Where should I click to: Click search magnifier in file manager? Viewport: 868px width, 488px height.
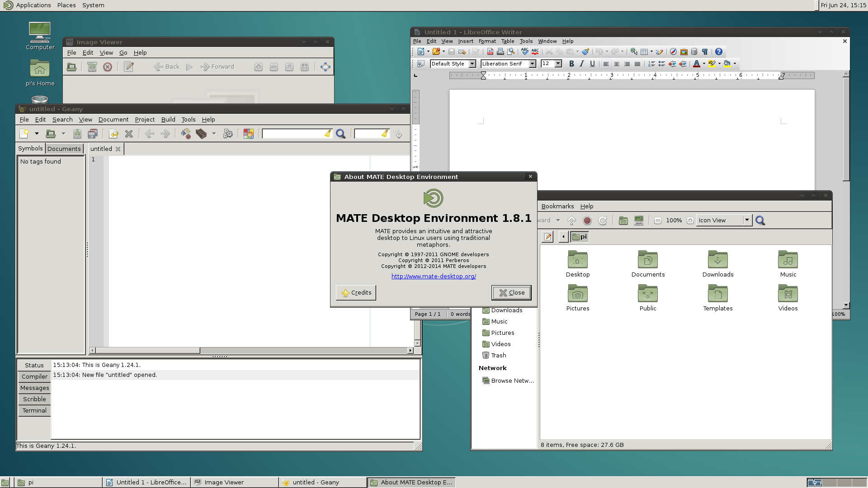tap(760, 221)
